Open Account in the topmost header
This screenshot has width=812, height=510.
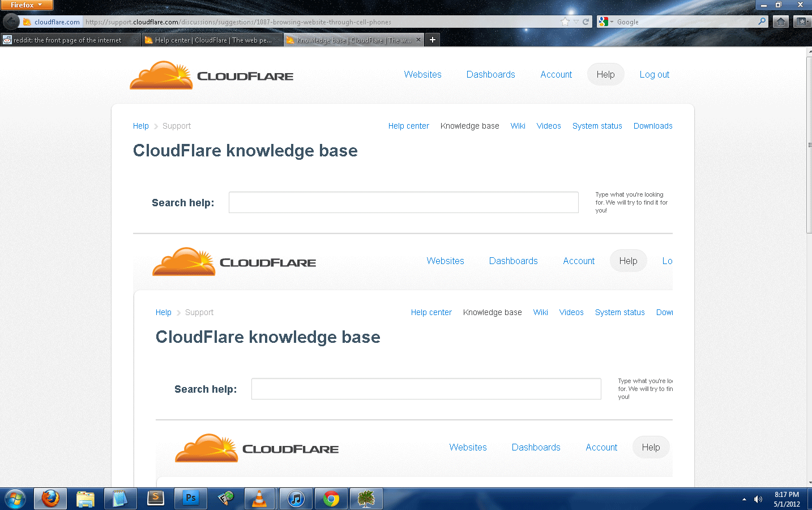[x=556, y=74]
